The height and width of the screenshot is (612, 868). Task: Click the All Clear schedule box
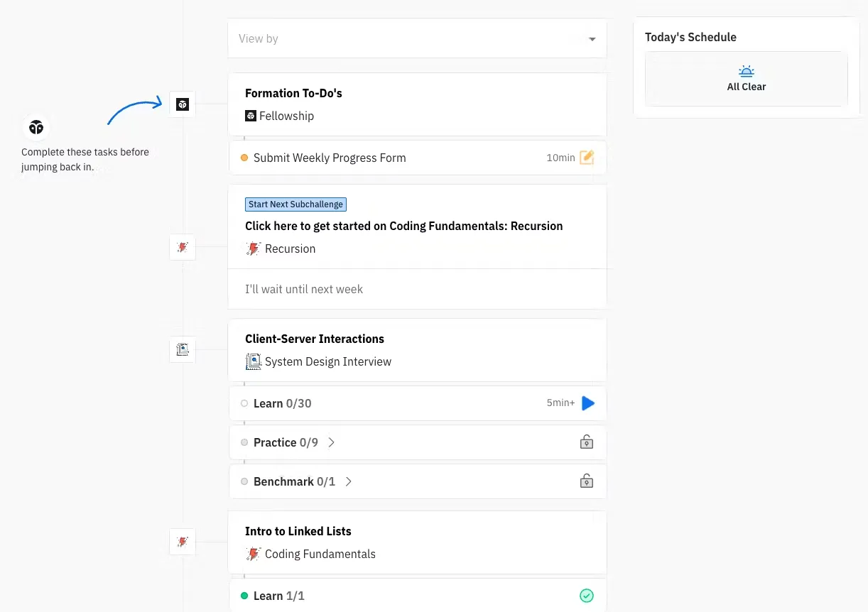[x=746, y=79]
